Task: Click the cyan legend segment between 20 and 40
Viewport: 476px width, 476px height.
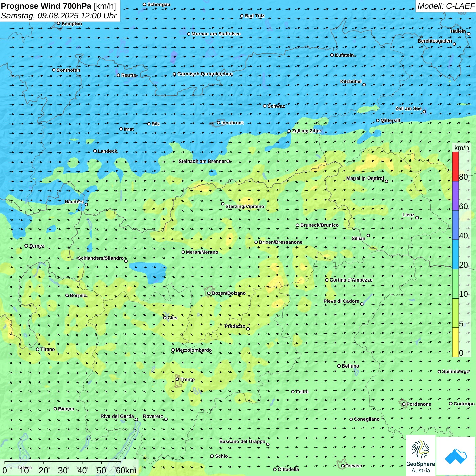Action: pyautogui.click(x=455, y=254)
